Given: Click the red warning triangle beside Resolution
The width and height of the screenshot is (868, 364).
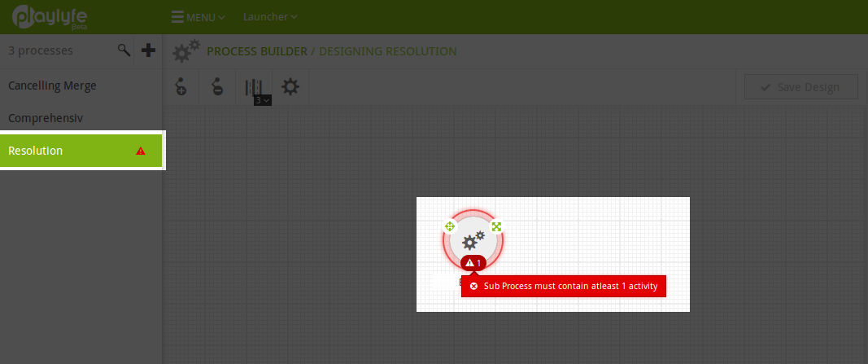Looking at the screenshot, I should (141, 151).
